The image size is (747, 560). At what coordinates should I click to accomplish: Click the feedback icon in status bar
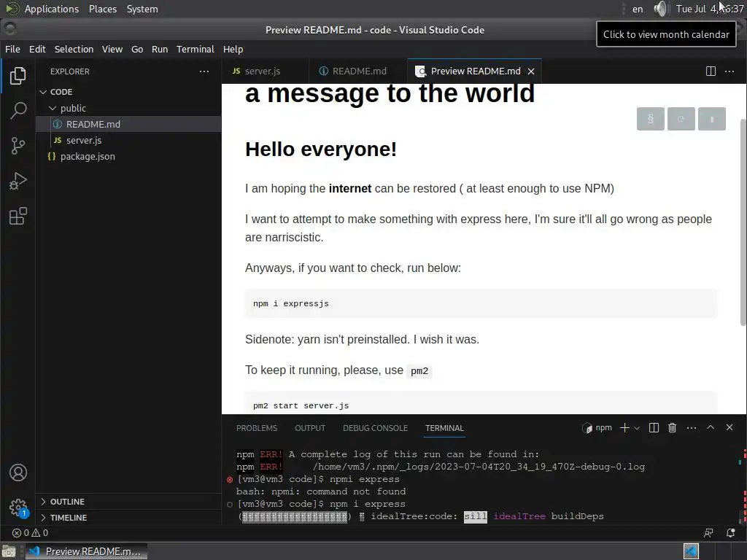pyautogui.click(x=708, y=533)
